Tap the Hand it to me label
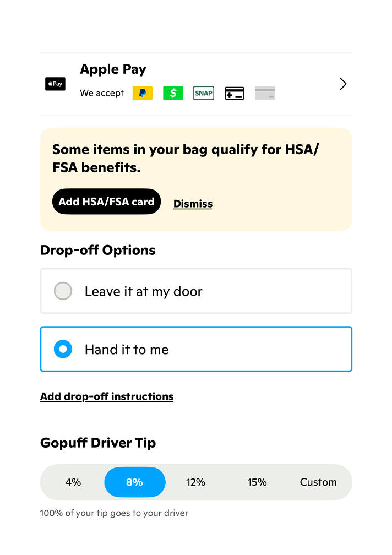 tap(127, 350)
